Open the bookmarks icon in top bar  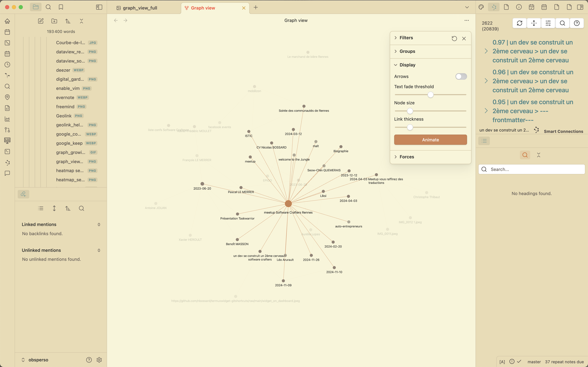tap(61, 7)
